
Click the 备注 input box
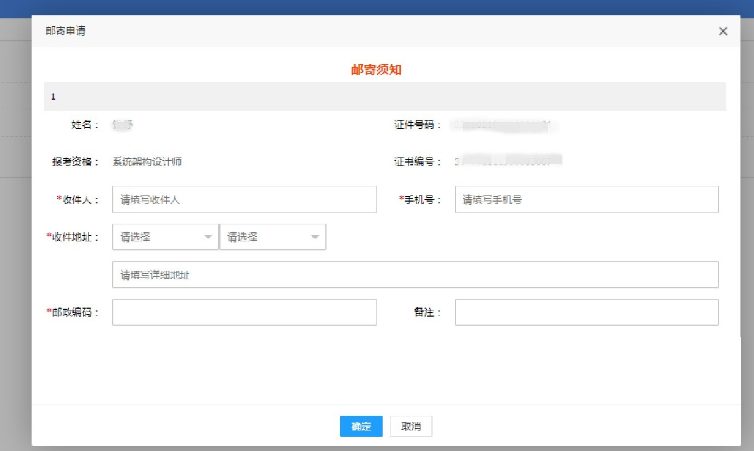pyautogui.click(x=586, y=312)
